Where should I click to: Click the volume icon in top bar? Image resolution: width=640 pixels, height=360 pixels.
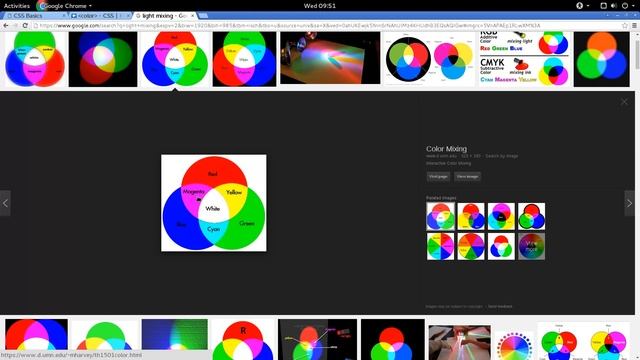613,6
